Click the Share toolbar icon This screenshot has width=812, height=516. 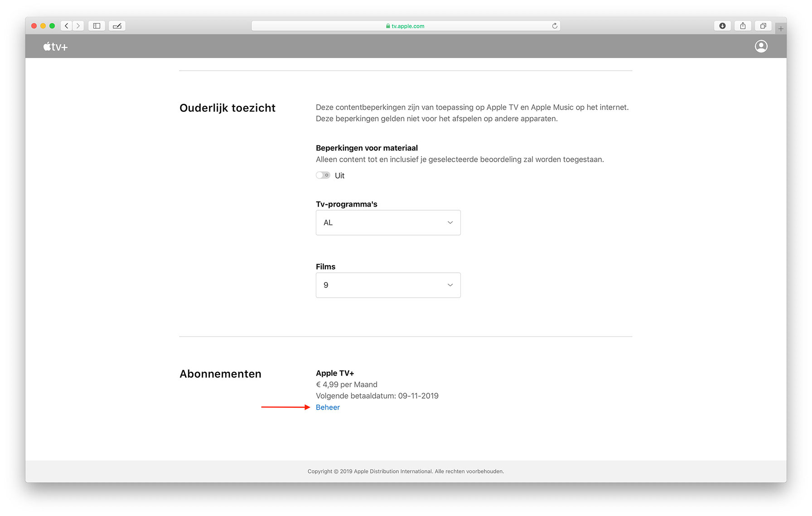click(x=743, y=26)
